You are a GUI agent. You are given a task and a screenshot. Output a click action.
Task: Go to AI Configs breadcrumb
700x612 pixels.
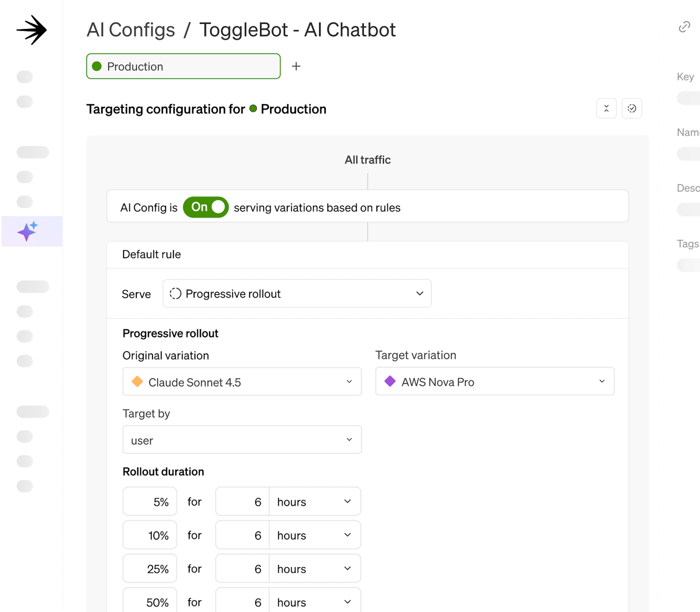[131, 30]
